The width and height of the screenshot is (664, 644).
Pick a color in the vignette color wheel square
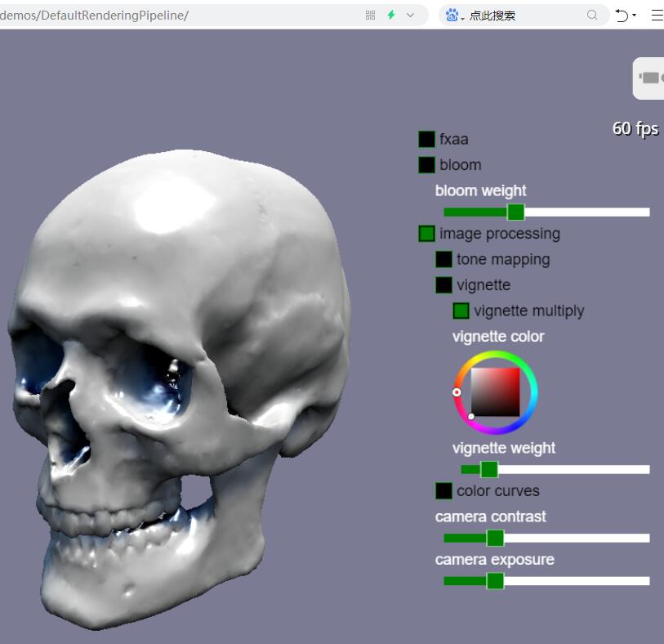click(x=495, y=392)
